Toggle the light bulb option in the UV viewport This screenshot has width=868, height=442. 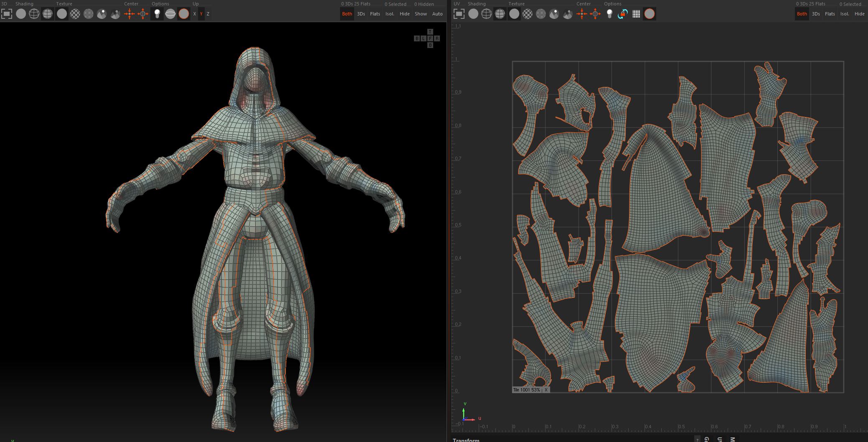click(x=609, y=14)
